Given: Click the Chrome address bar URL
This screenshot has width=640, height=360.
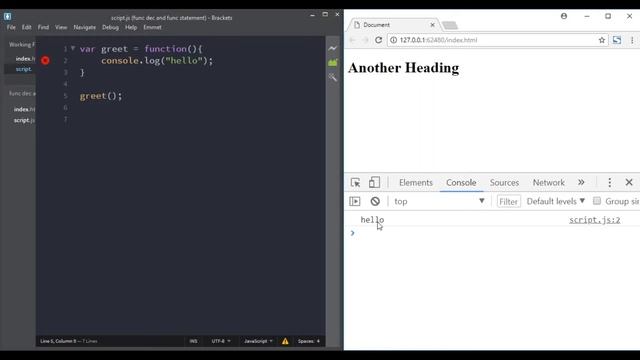Looking at the screenshot, I should pyautogui.click(x=438, y=40).
